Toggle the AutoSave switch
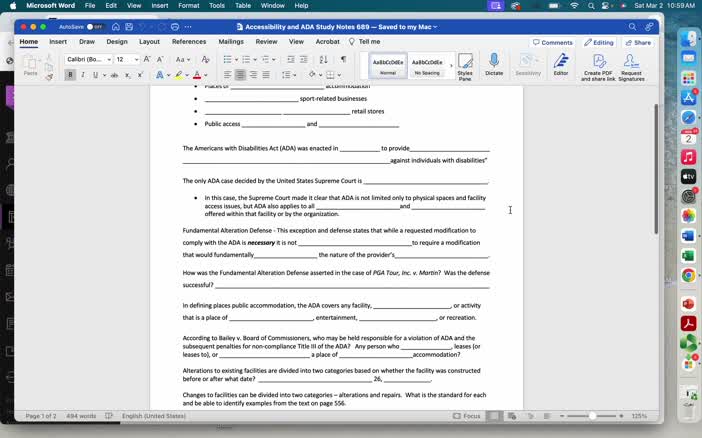This screenshot has height=438, width=702. pos(94,27)
